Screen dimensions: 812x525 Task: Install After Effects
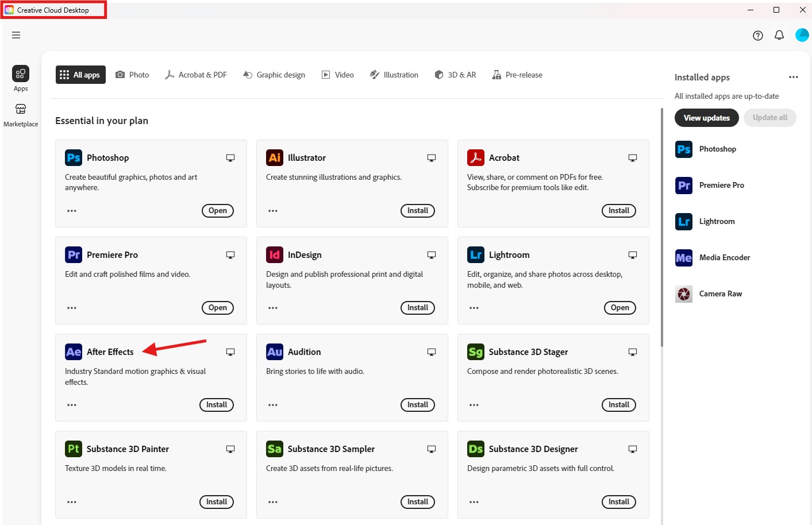click(x=217, y=405)
